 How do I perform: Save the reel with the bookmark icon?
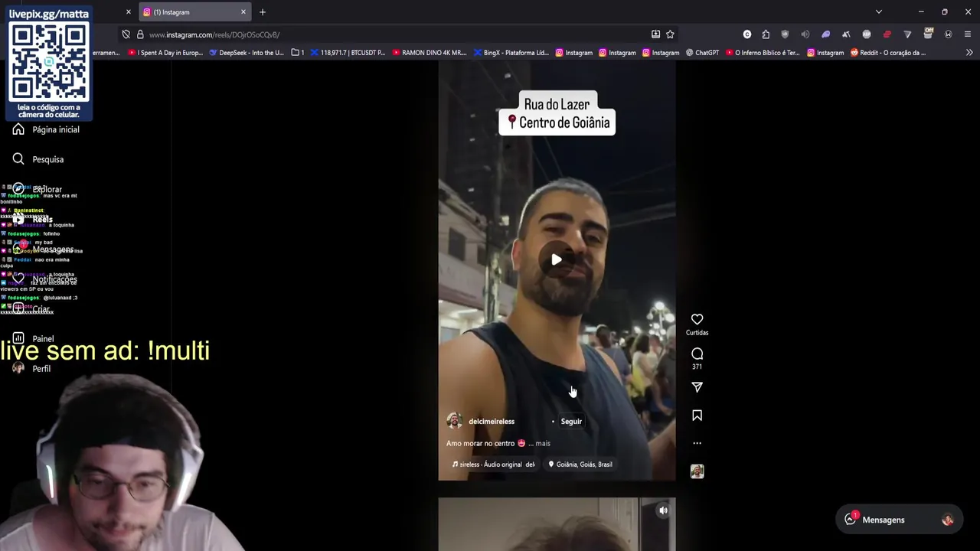tap(697, 416)
